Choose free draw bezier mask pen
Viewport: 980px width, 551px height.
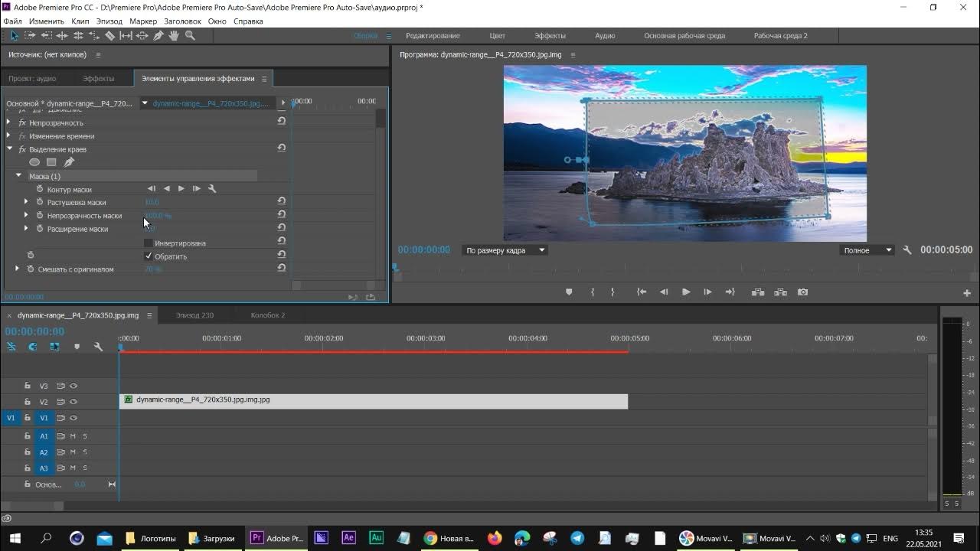click(69, 162)
